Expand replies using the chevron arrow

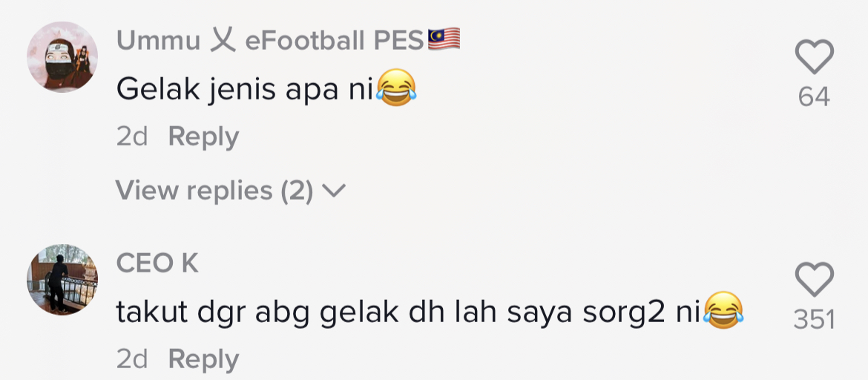tap(335, 191)
